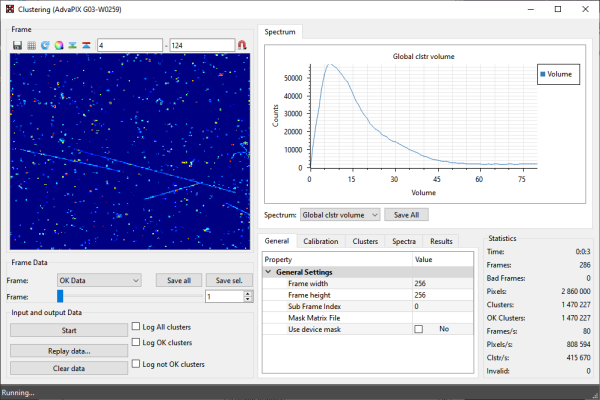The image size is (600, 400).
Task: Open the Spectra tab
Action: coord(404,241)
